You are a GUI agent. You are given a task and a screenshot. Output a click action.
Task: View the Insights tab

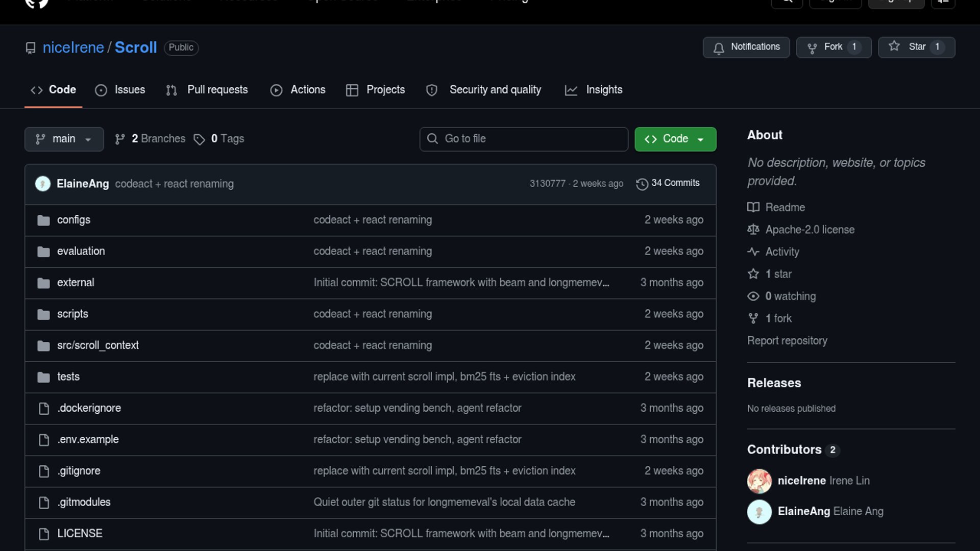[x=593, y=90]
